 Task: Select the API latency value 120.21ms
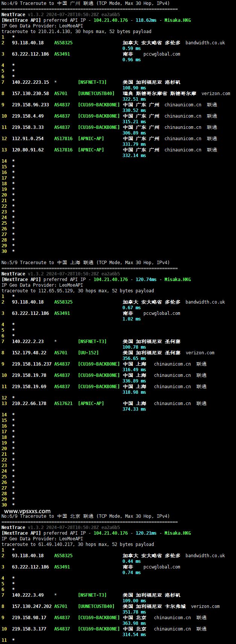(x=146, y=533)
